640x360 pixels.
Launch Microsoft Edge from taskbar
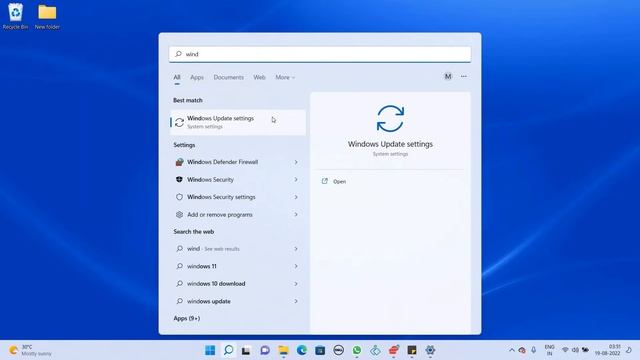pyautogui.click(x=302, y=350)
